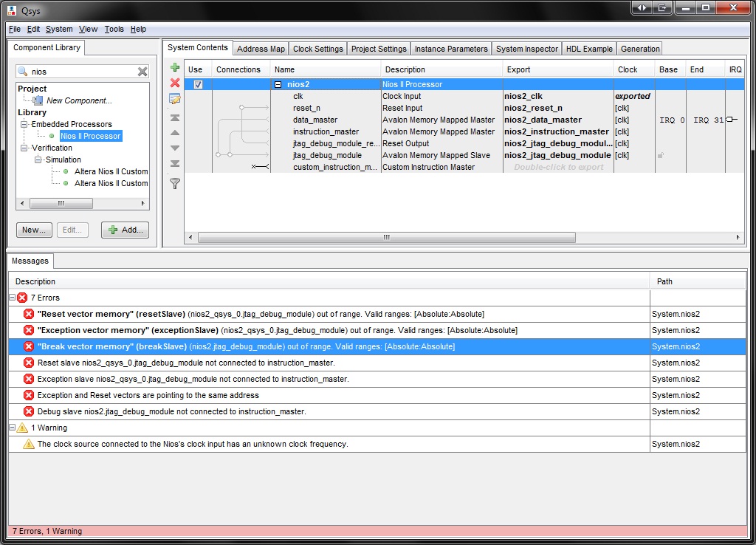
Task: Click the System Contents horizontal scrollbar thumb
Action: coord(387,237)
